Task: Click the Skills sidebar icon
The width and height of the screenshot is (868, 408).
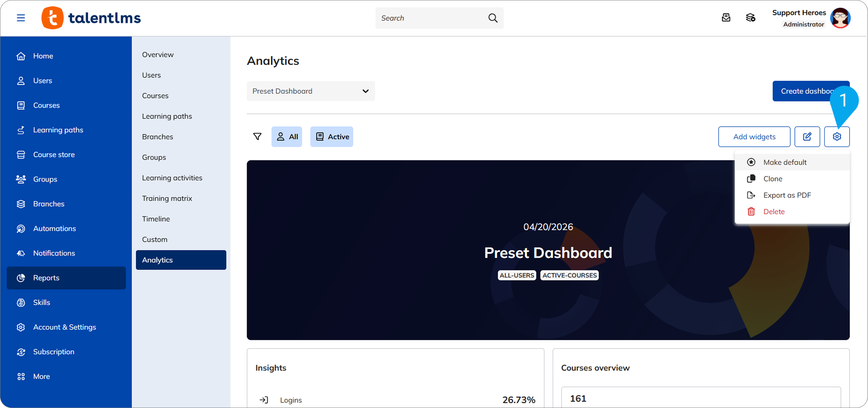Action: (x=21, y=302)
